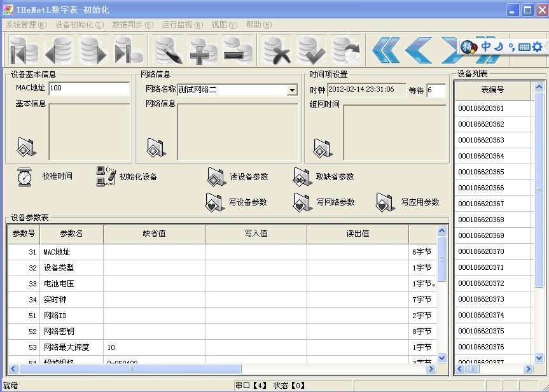The image size is (549, 392).
Task: Click the 校准时间 clock icon
Action: (25, 176)
